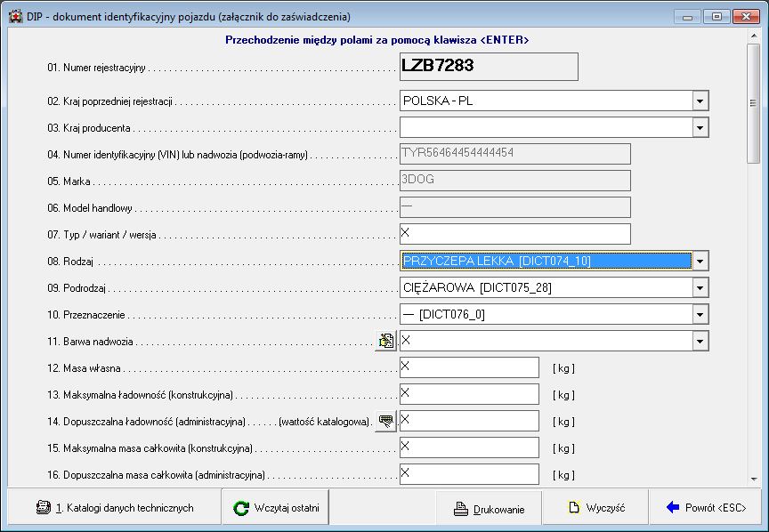Image resolution: width=769 pixels, height=532 pixels.
Task: Expand the Przeznaczenie dropdown arrow
Action: (700, 314)
